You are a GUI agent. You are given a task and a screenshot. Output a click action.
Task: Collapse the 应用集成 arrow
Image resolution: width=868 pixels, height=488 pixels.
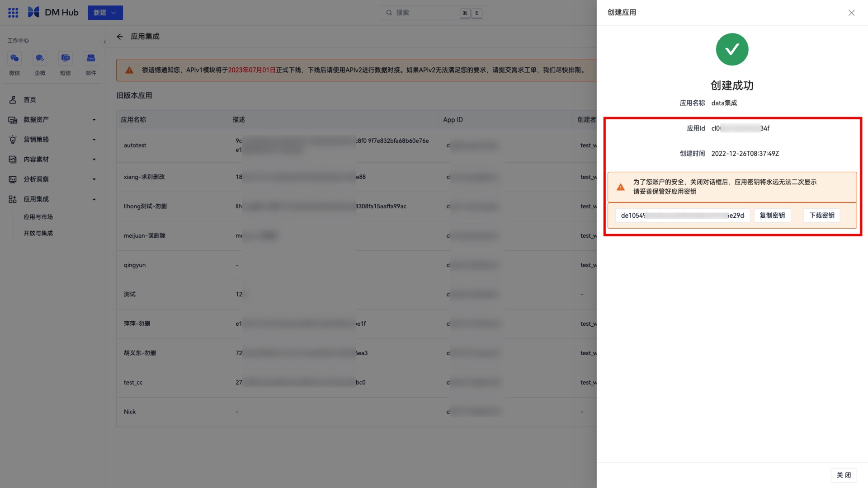click(94, 199)
